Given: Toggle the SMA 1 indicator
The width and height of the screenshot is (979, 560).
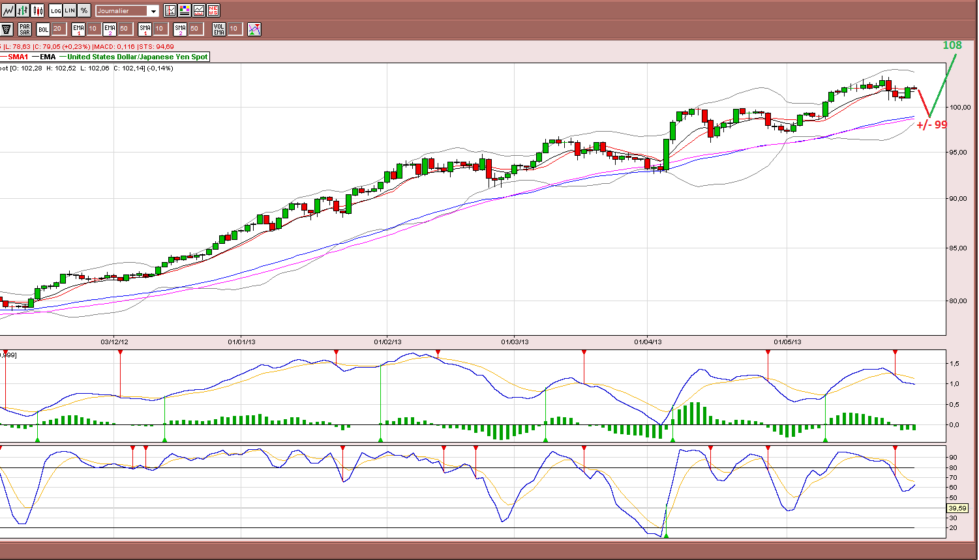Looking at the screenshot, I should [x=145, y=29].
